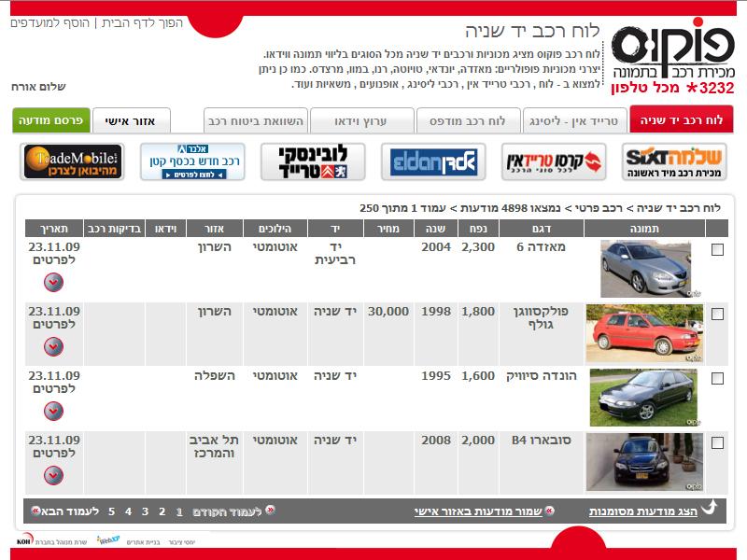This screenshot has height=560, width=747.
Task: Tick the checkbox for הונדה סיוויק listing
Action: tap(717, 378)
